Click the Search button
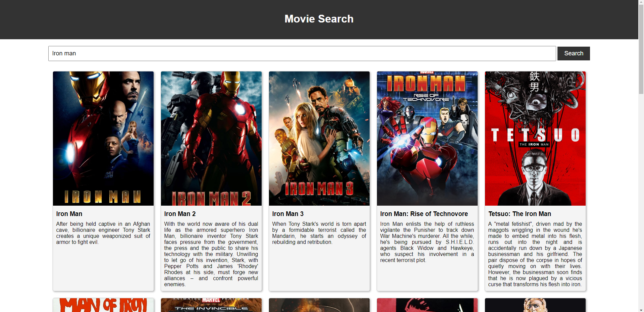 pyautogui.click(x=574, y=53)
